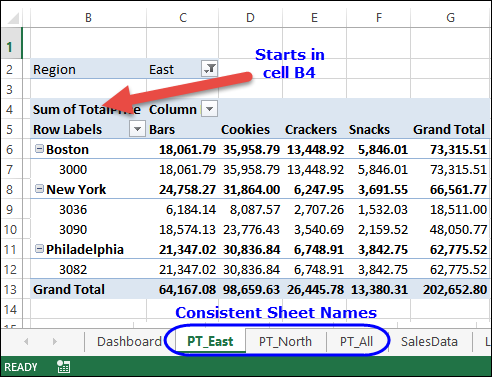Screen dimensions: 492x377
Task: Select the '3090' store row label
Action: pyautogui.click(x=73, y=229)
